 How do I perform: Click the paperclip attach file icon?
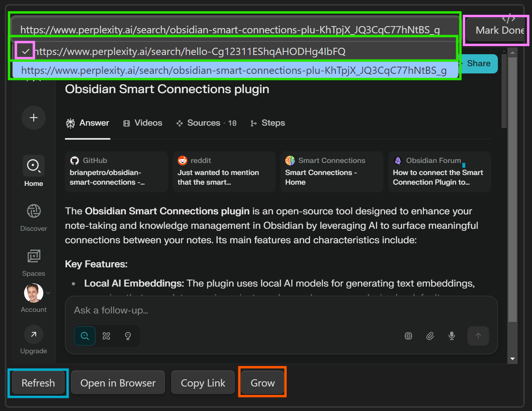(x=430, y=336)
